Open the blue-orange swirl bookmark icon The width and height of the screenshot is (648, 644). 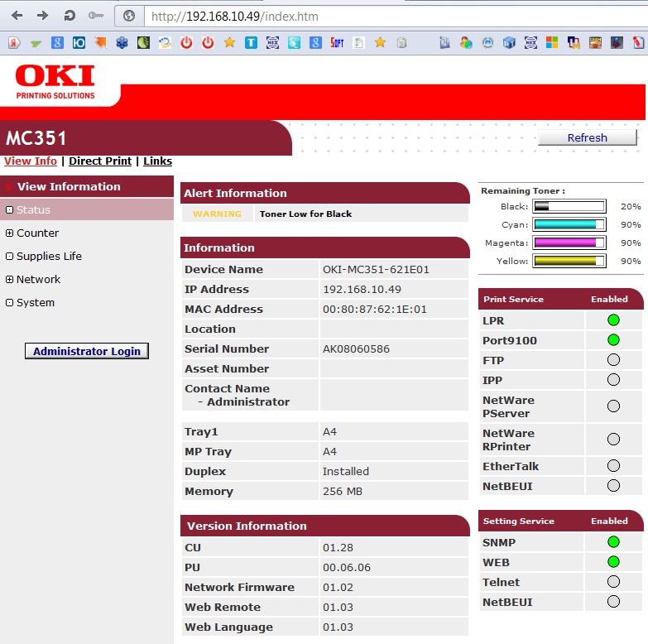[x=165, y=42]
